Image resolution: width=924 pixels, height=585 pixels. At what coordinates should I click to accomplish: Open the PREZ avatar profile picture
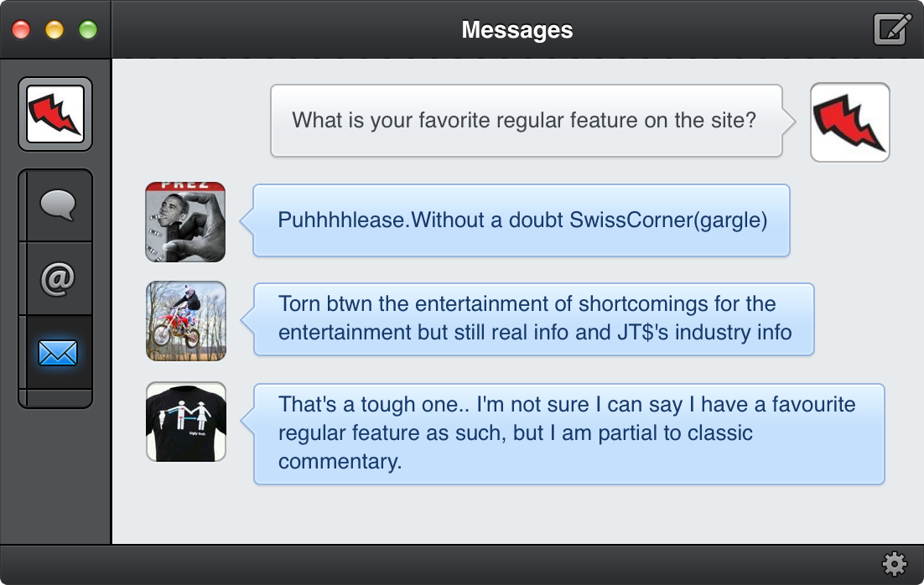tap(185, 221)
